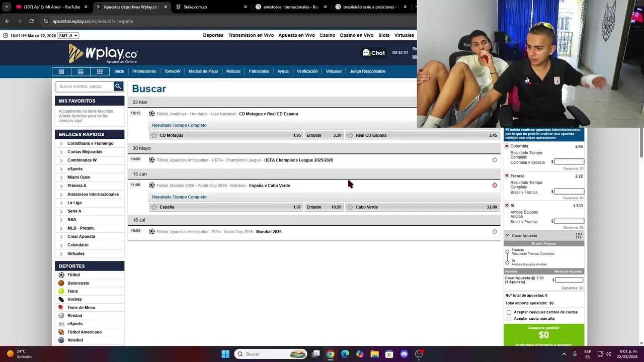The width and height of the screenshot is (644, 362).
Task: Open the Tenis ball icon in Deportes
Action: point(61,291)
